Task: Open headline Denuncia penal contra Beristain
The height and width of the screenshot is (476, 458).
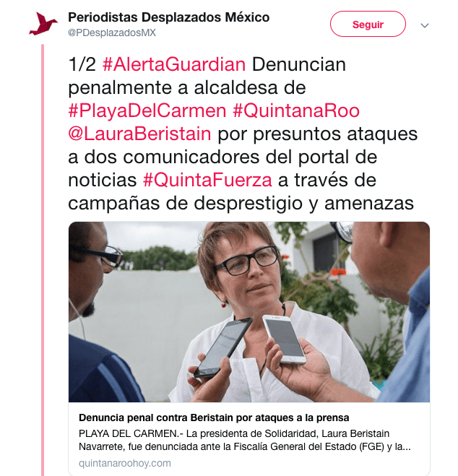Action: coord(214,417)
